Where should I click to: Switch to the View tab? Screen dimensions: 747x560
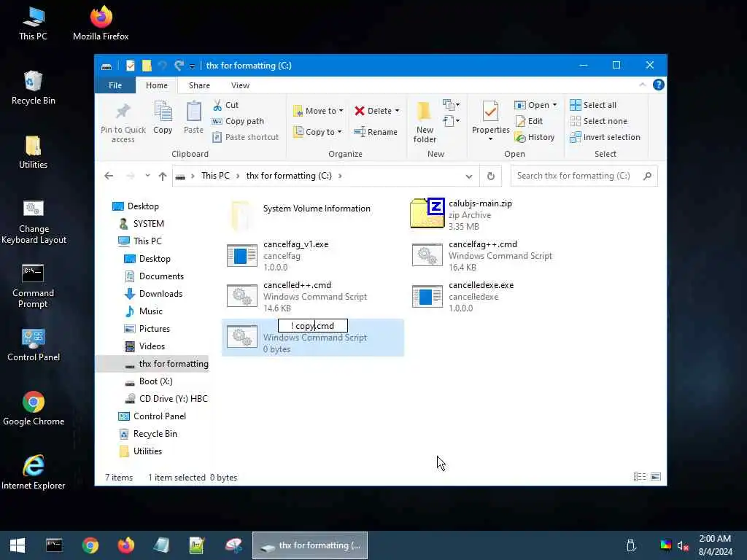pos(240,85)
